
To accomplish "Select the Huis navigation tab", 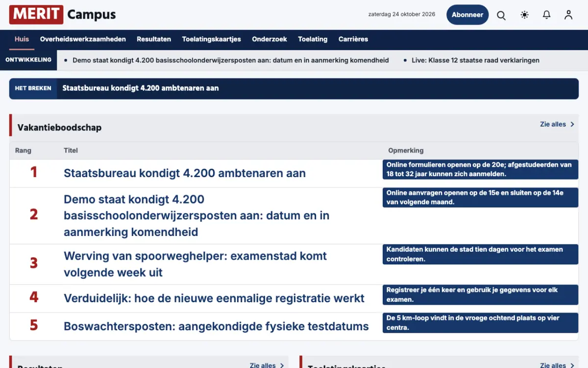I will [x=22, y=39].
